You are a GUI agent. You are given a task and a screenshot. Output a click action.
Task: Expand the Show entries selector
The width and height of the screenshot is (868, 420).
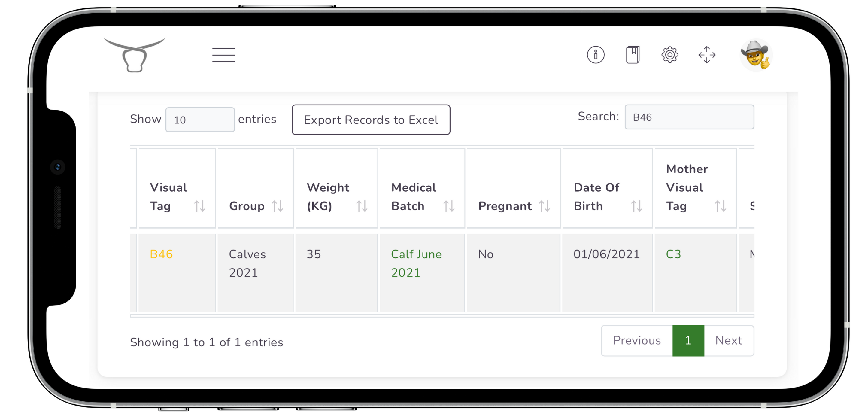pos(200,120)
